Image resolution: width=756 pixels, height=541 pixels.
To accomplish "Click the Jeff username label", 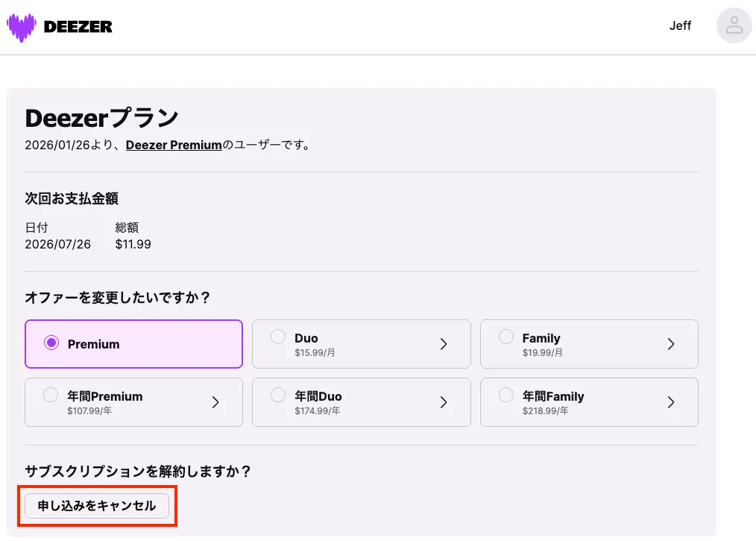I will coord(680,25).
